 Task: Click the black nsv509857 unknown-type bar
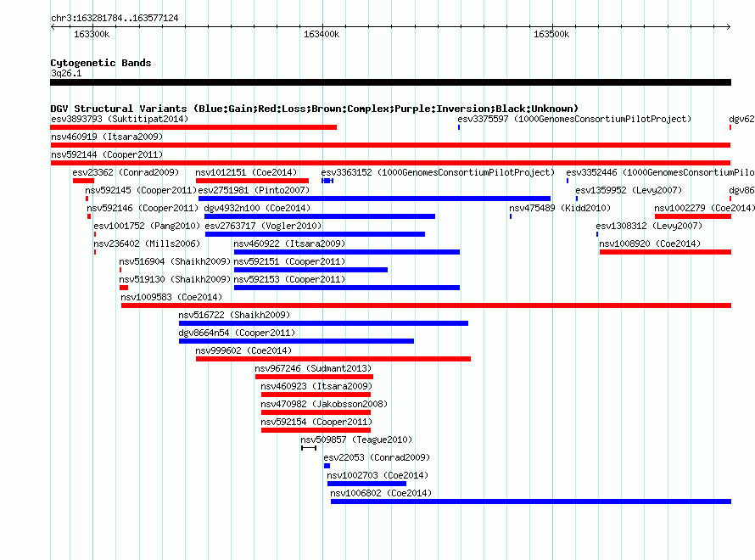tap(309, 448)
